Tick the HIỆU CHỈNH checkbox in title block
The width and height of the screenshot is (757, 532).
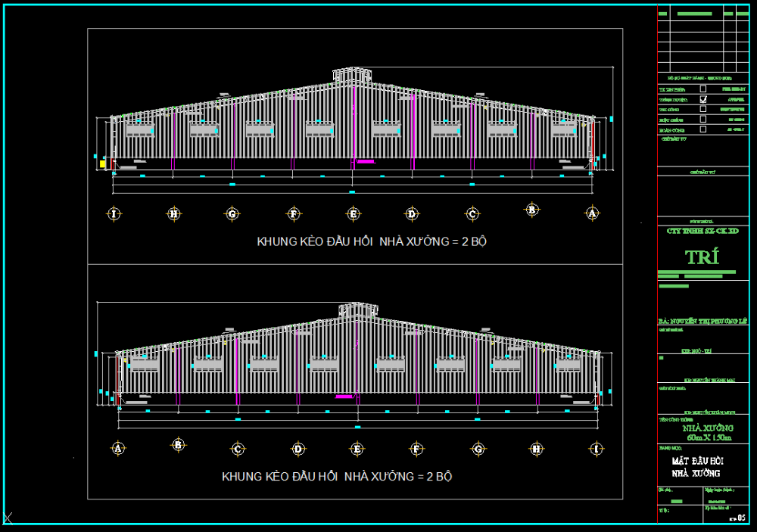703,120
